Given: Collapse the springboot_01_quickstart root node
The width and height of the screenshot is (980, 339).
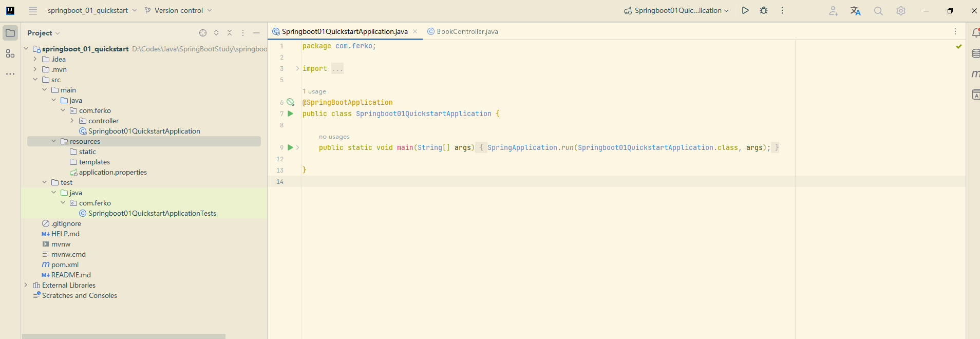Looking at the screenshot, I should 26,49.
